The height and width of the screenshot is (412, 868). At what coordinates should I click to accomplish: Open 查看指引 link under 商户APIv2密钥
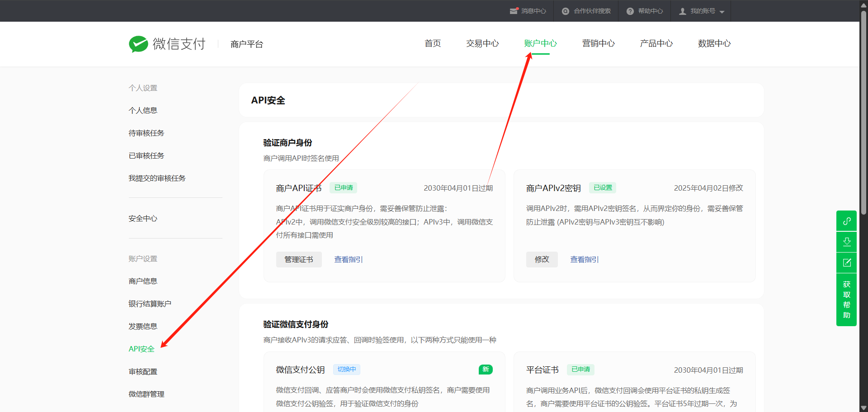tap(584, 259)
